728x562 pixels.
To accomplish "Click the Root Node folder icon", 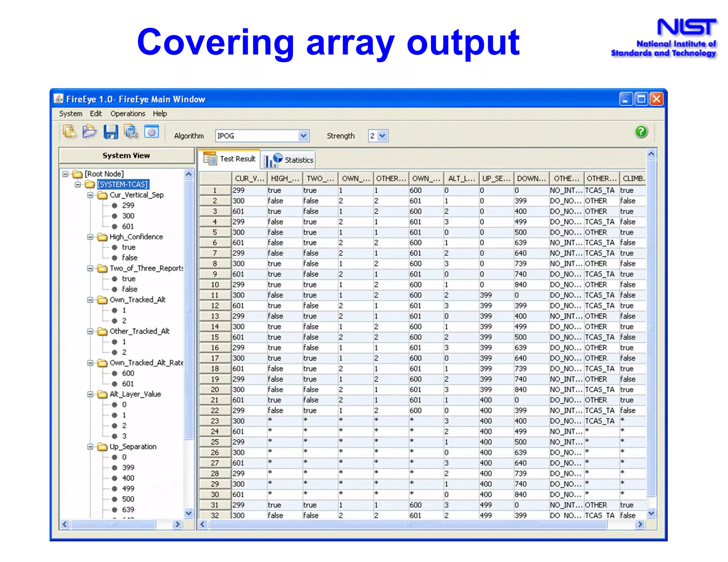I will coord(77,174).
